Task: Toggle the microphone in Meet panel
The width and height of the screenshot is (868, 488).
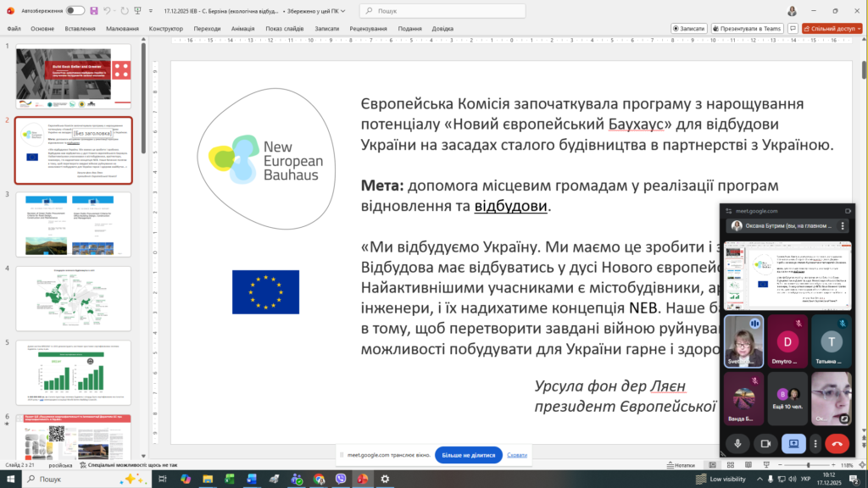Action: click(737, 443)
